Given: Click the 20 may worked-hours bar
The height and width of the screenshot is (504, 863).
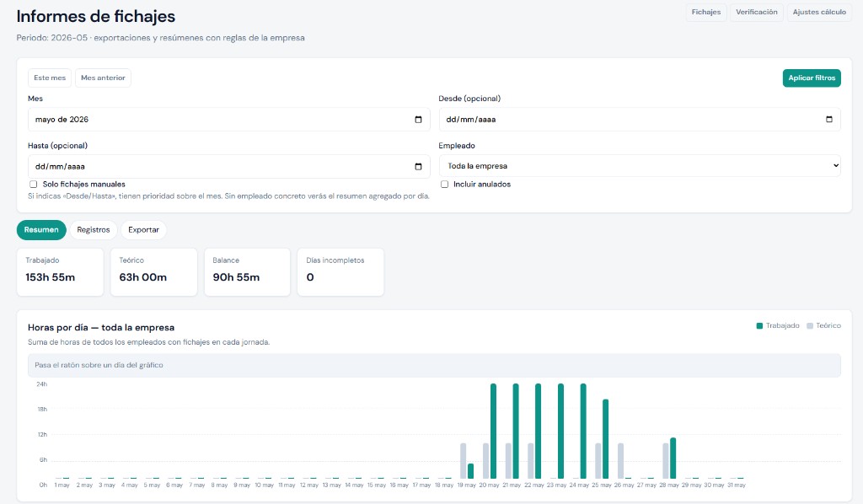Looking at the screenshot, I should click(x=493, y=431).
